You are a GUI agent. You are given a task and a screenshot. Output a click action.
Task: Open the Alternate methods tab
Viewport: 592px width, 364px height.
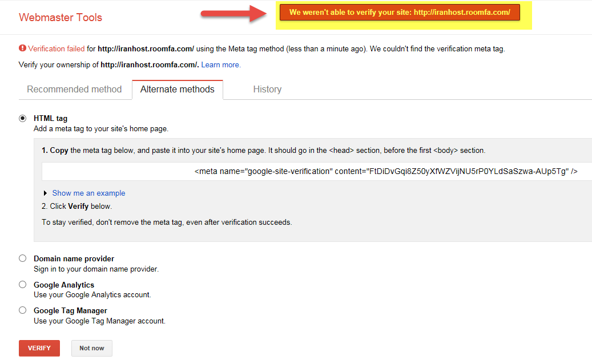(x=177, y=90)
